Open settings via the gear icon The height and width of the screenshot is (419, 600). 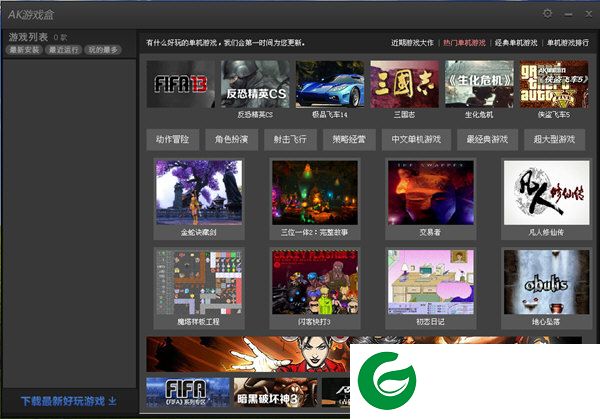point(548,14)
